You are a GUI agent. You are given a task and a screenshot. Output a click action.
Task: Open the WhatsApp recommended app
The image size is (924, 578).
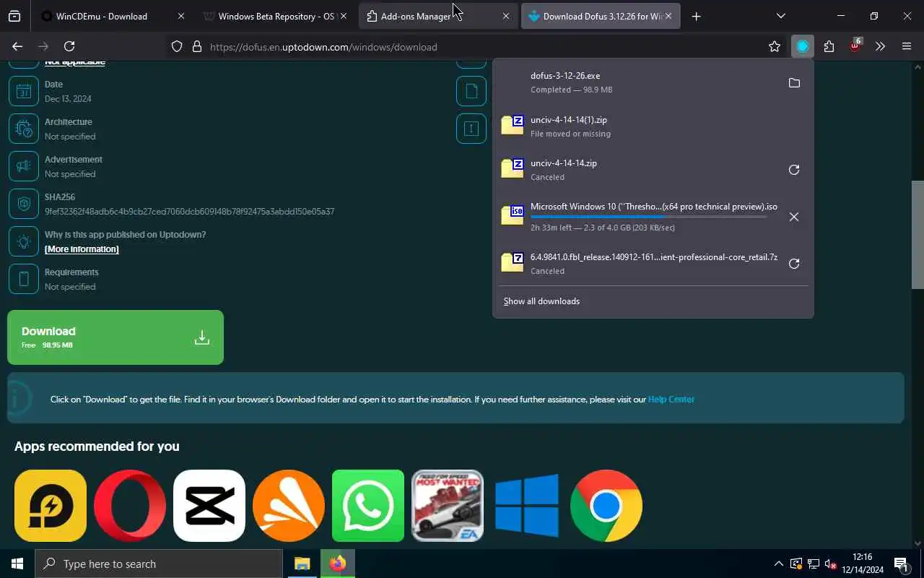pos(368,506)
